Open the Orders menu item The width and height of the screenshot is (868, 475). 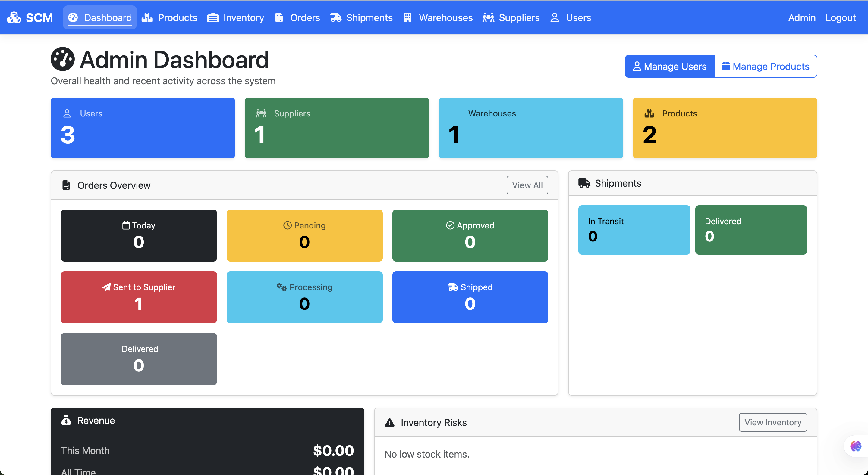click(x=305, y=17)
